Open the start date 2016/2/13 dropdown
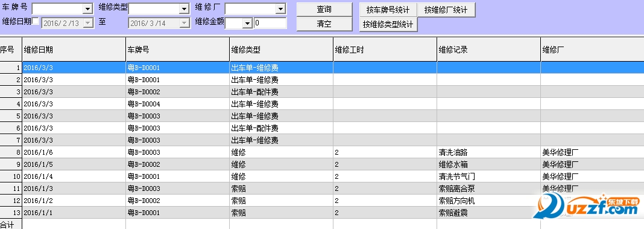Image resolution: width=644 pixels, height=229 pixels. [88, 24]
